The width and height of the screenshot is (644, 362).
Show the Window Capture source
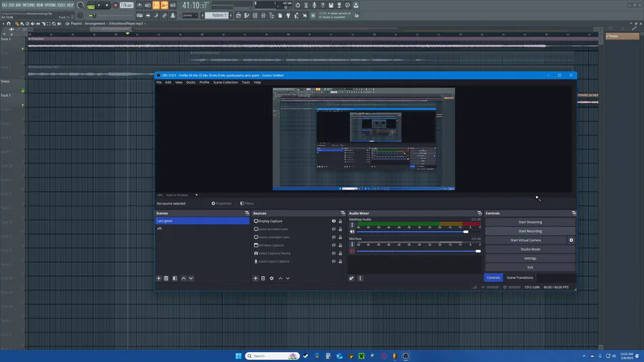333,245
